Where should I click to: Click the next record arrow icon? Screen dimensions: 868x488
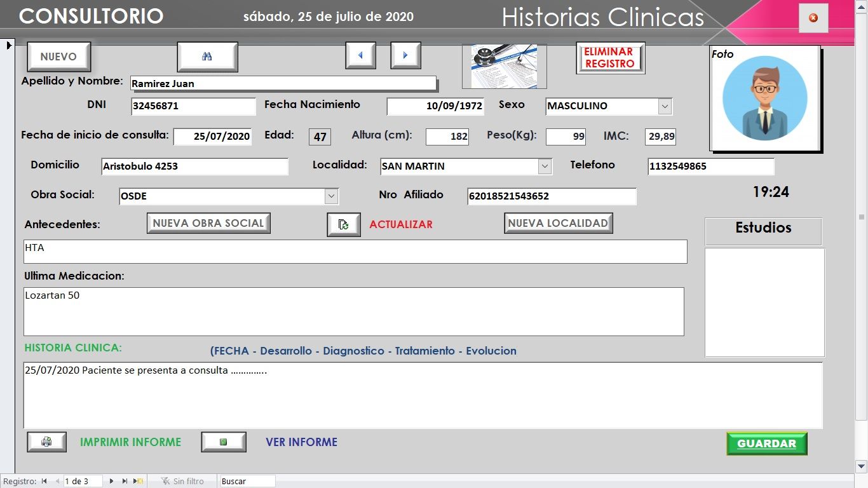pos(405,56)
